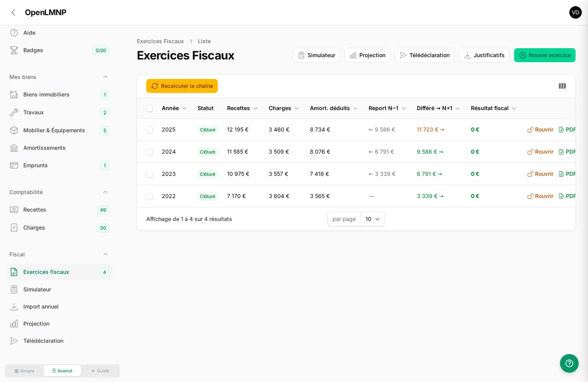Switch to Guidé mode tab
Viewport: 588px width, 382px height.
(x=100, y=371)
